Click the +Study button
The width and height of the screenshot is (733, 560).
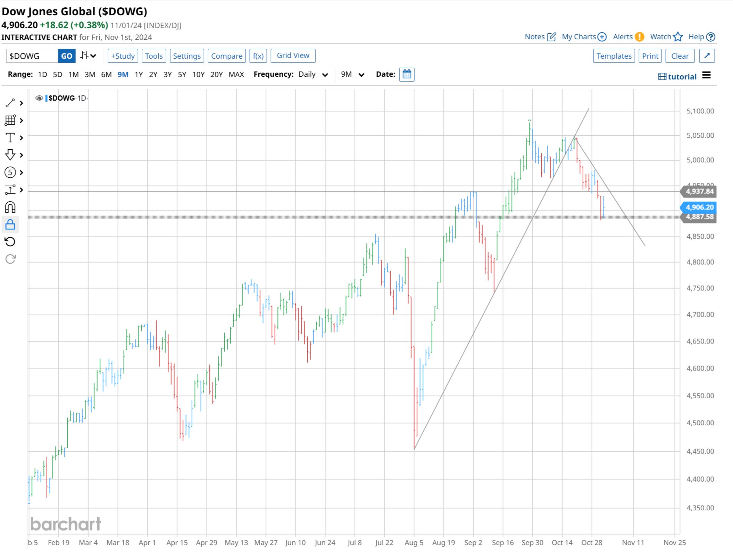coord(123,56)
